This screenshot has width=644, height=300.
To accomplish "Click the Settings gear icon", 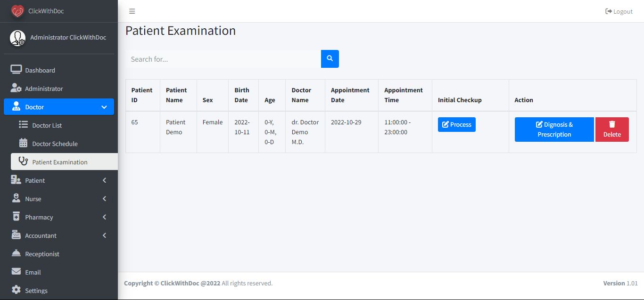I will (16, 290).
